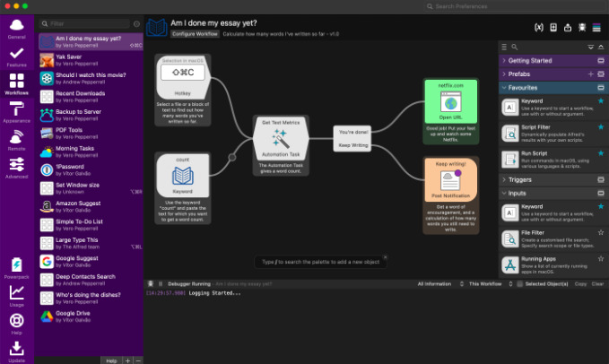
Task: Open the Help lifebuoy section
Action: (17, 324)
